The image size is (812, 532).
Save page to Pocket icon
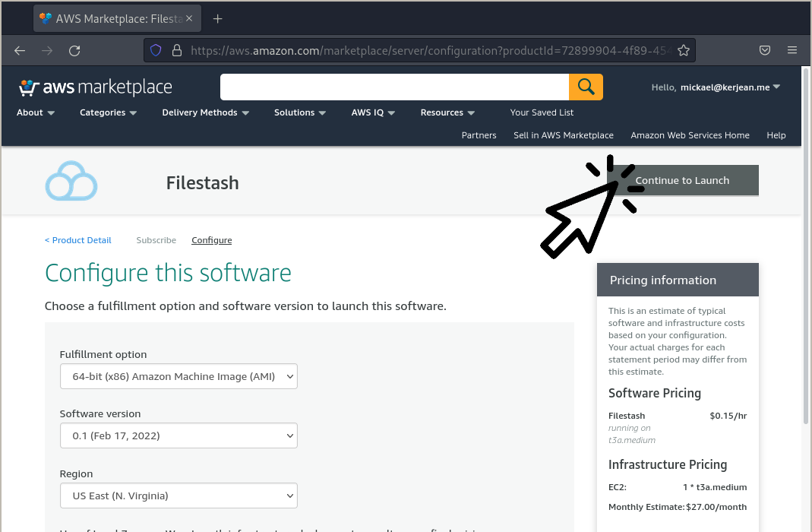[765, 50]
